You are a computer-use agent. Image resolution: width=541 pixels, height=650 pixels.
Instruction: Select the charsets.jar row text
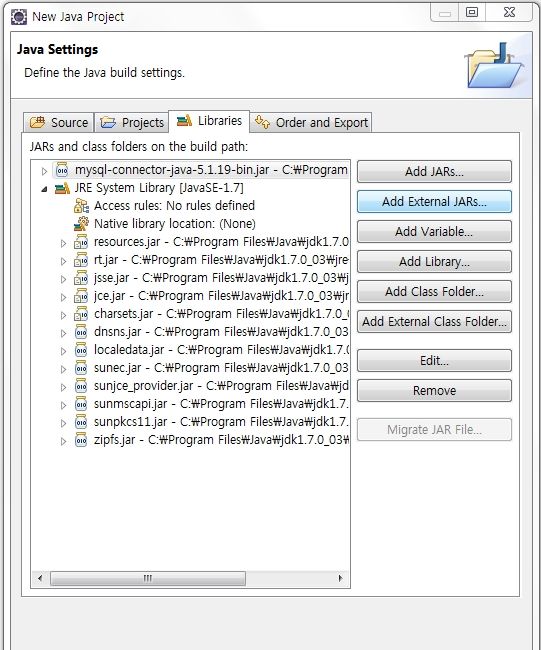(x=221, y=314)
